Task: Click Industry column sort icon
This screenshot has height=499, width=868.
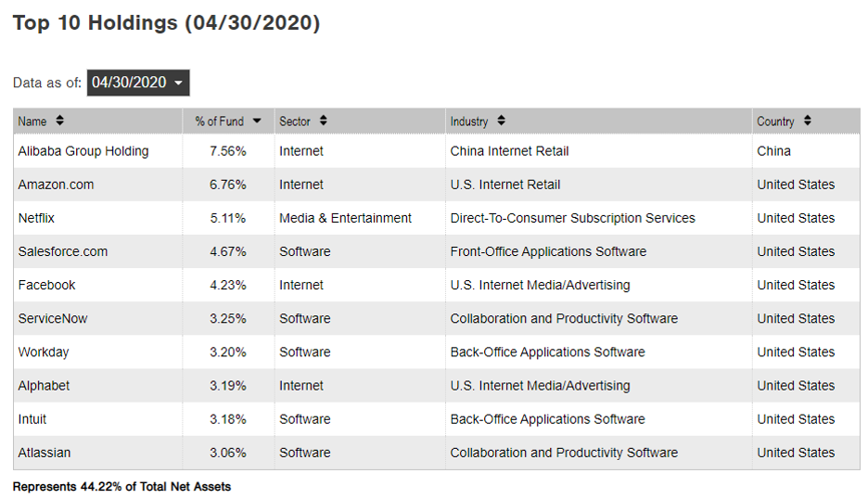Action: point(501,121)
